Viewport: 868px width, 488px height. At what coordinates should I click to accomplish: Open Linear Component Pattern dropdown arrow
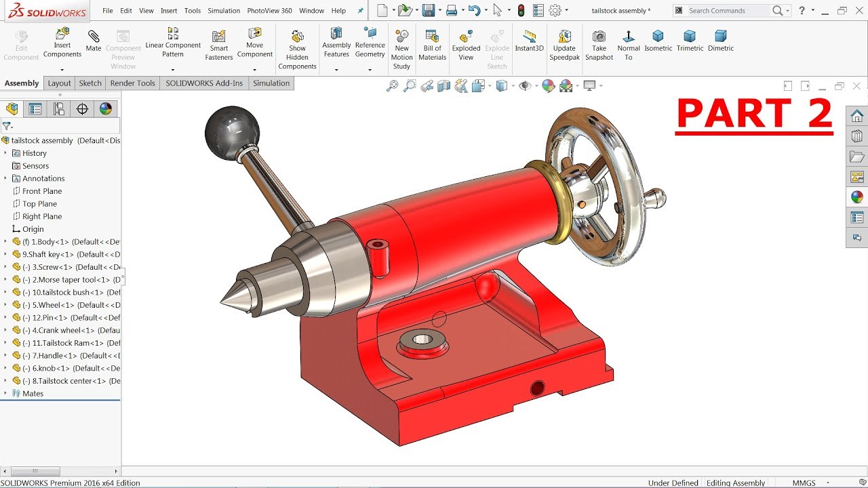coord(173,70)
